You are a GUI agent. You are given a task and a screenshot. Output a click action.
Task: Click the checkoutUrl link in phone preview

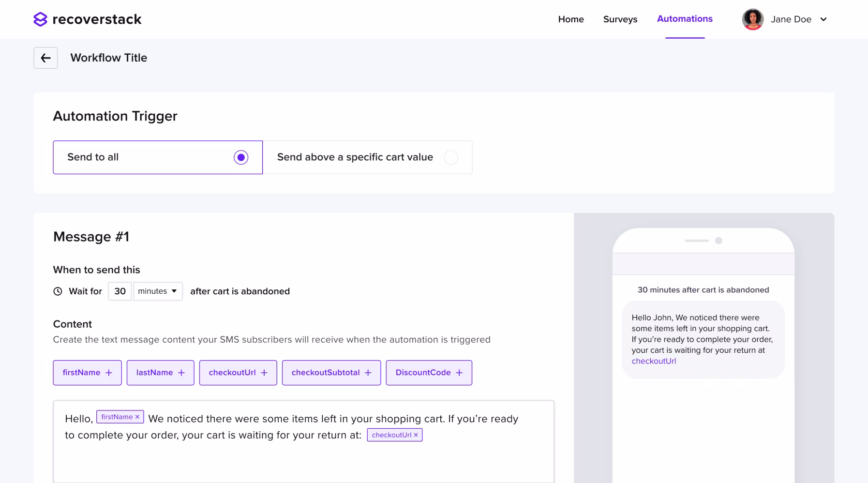(654, 361)
